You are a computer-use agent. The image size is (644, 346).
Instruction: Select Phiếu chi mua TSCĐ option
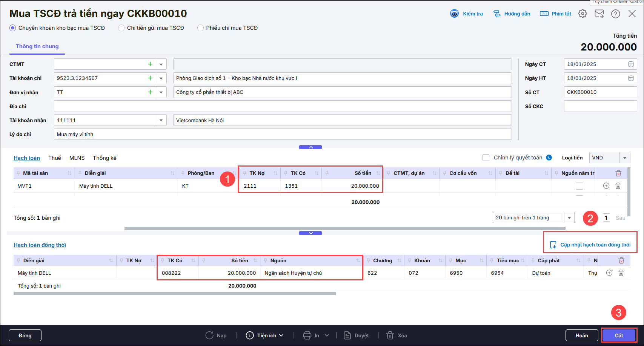200,28
